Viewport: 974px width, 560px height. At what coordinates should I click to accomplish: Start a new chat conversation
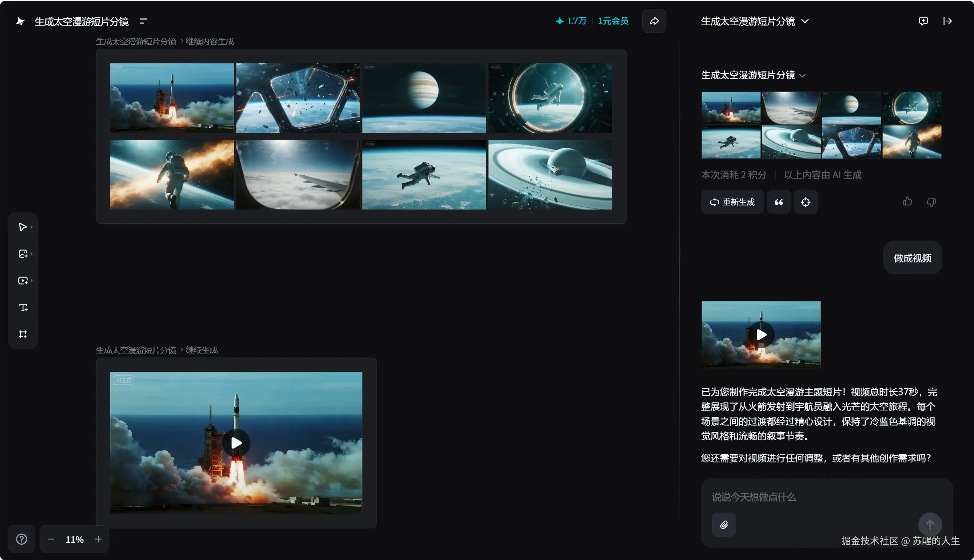pyautogui.click(x=923, y=21)
